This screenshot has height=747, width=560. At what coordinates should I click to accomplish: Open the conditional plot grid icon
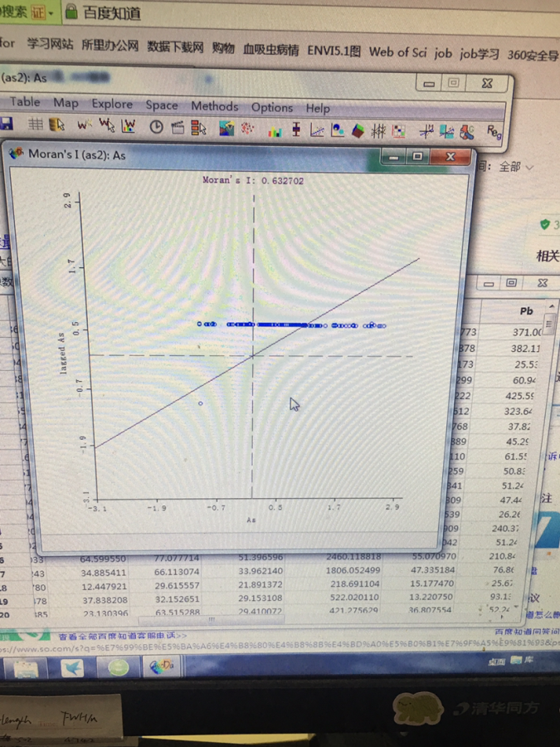[x=398, y=132]
